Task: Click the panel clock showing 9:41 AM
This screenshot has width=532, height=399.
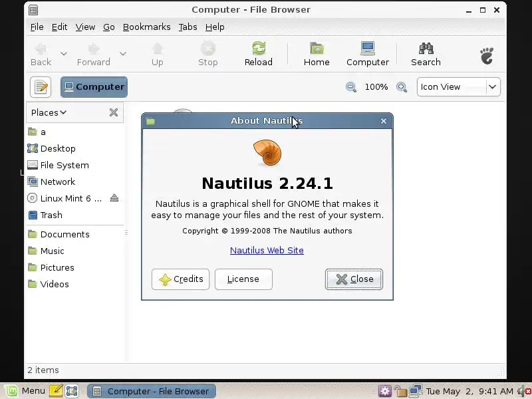Action: click(x=469, y=391)
